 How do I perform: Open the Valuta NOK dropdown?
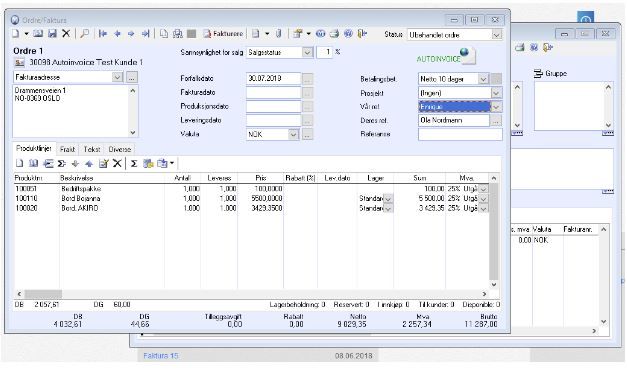(293, 134)
